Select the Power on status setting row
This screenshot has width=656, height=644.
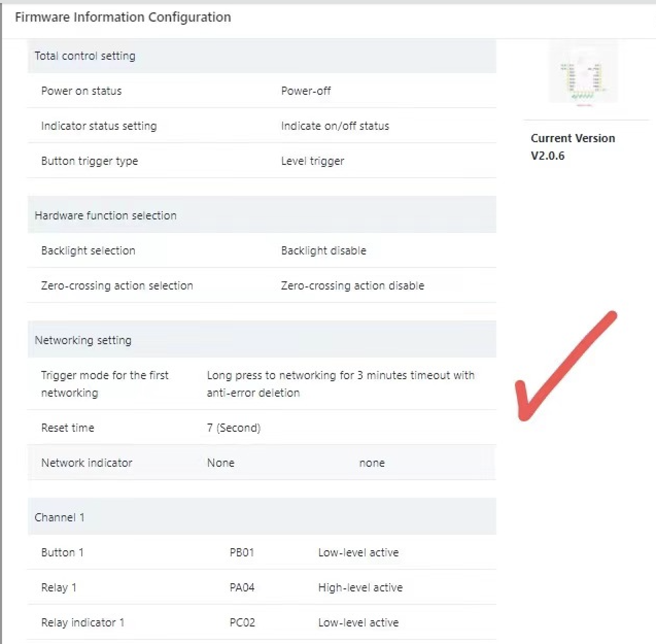[x=81, y=91]
